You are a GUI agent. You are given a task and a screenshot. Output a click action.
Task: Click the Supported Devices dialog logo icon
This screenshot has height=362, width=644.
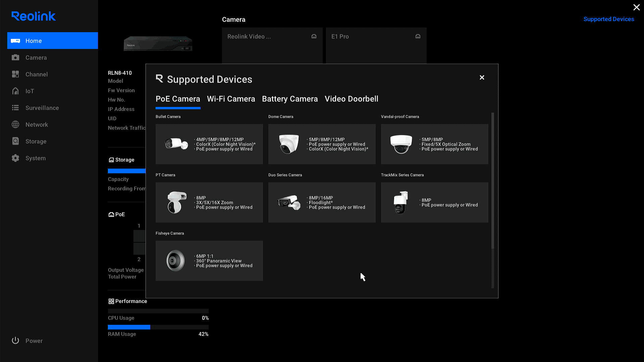tap(159, 78)
